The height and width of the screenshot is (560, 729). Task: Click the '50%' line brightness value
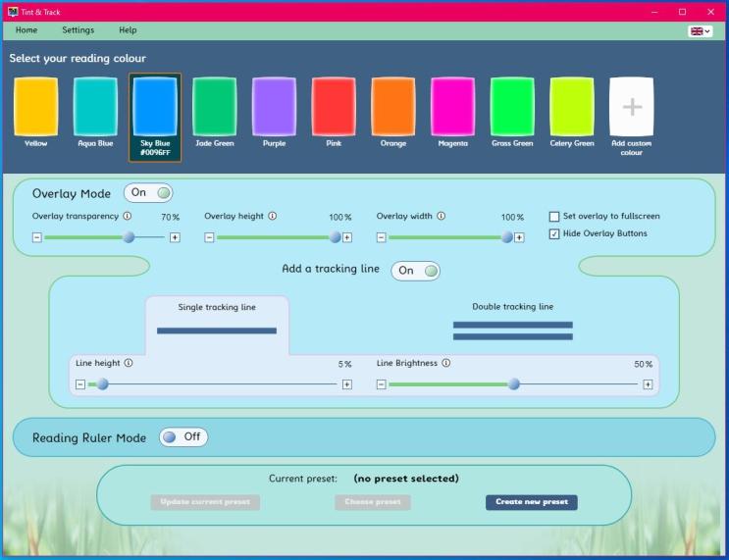[643, 365]
